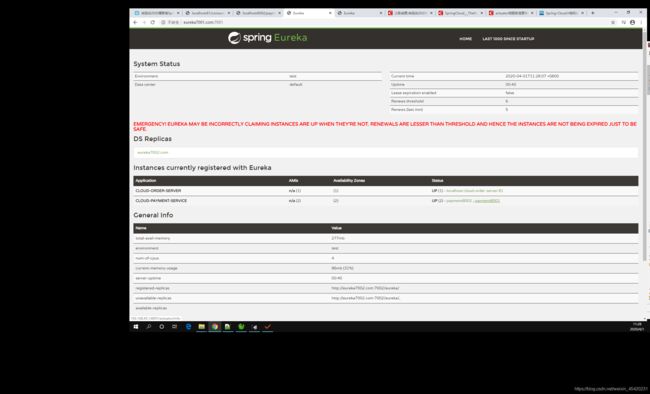This screenshot has width=650, height=394.
Task: Reload the Eureka page
Action: tap(153, 22)
